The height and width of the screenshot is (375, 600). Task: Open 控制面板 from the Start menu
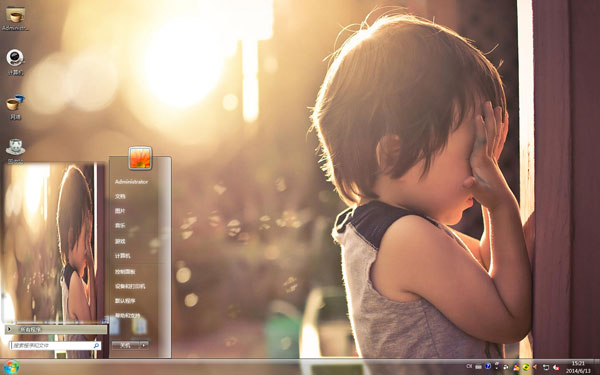pyautogui.click(x=125, y=272)
